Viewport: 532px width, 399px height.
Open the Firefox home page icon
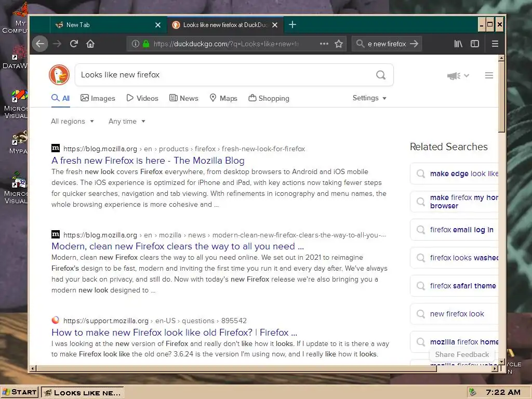[90, 44]
